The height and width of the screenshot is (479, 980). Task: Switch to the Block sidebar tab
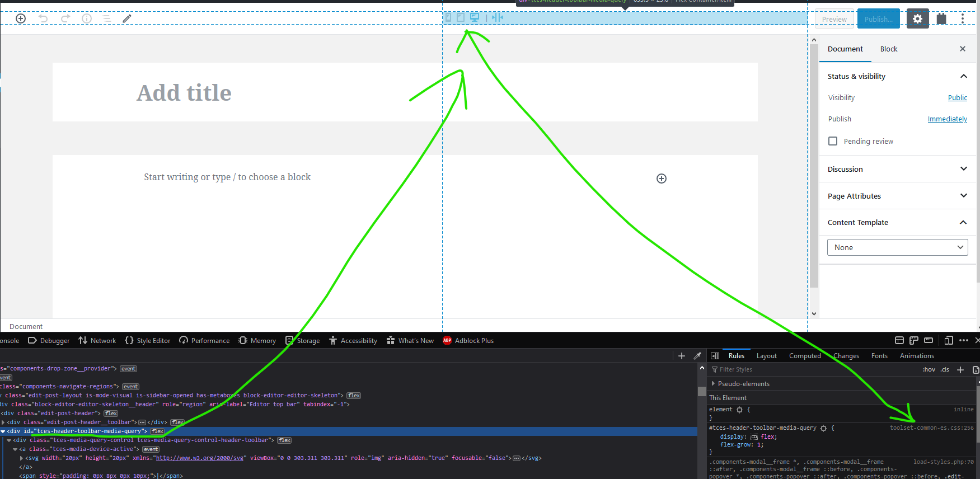889,49
